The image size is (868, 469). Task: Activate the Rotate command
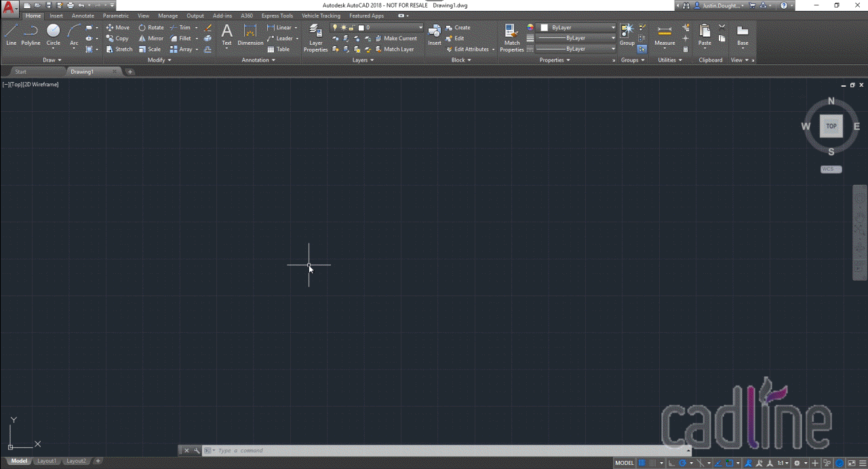pos(151,28)
